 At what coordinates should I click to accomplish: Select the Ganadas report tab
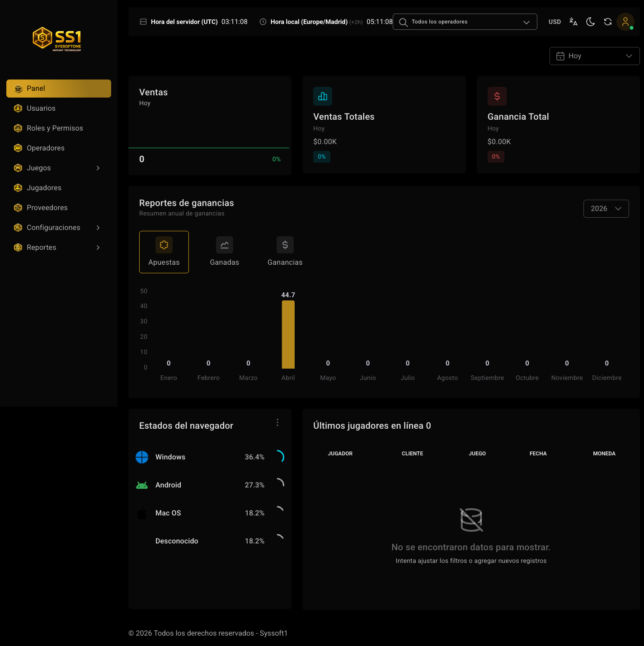click(x=225, y=252)
